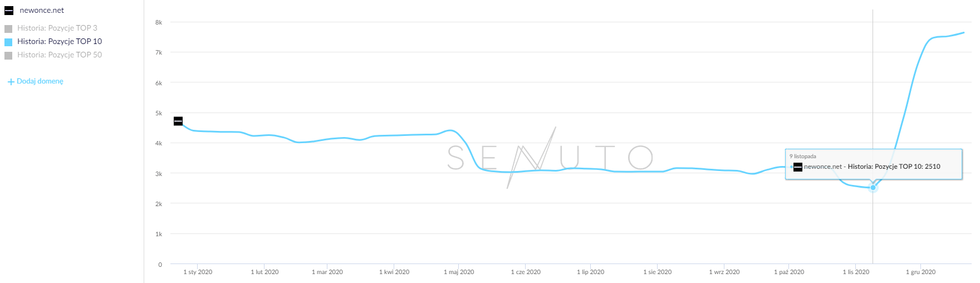Click the gray square beside Pozycje TOP 50
980x283 pixels.
coord(8,55)
